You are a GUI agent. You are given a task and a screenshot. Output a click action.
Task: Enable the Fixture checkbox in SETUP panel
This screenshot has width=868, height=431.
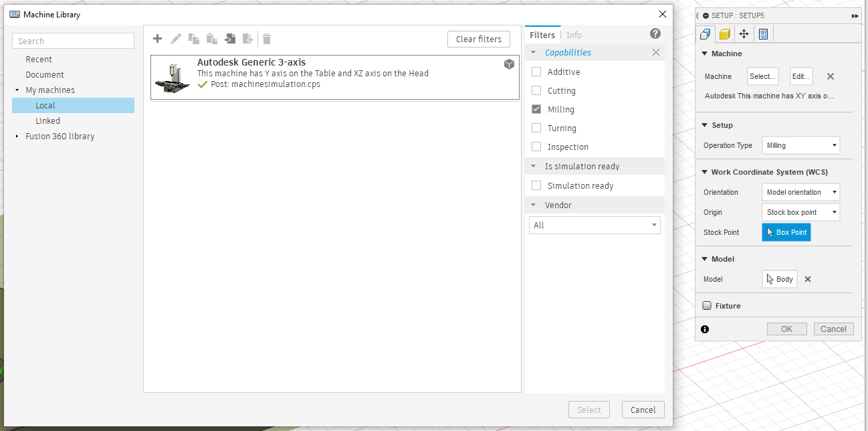tap(707, 306)
